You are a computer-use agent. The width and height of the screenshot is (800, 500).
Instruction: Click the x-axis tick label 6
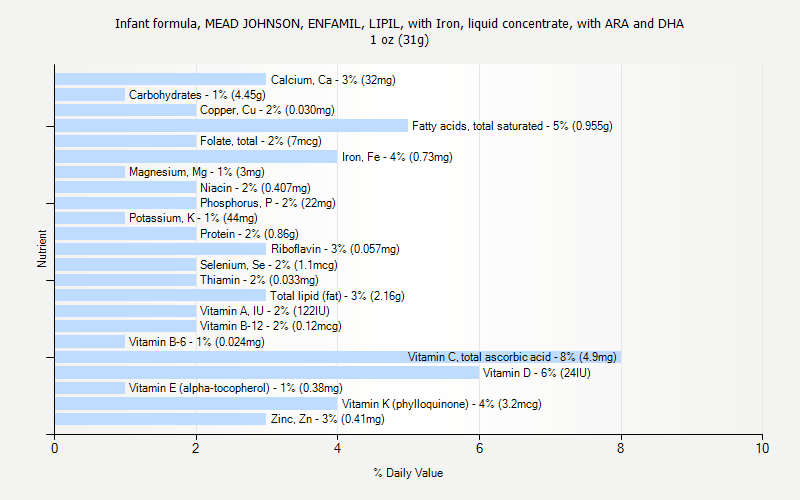point(479,448)
